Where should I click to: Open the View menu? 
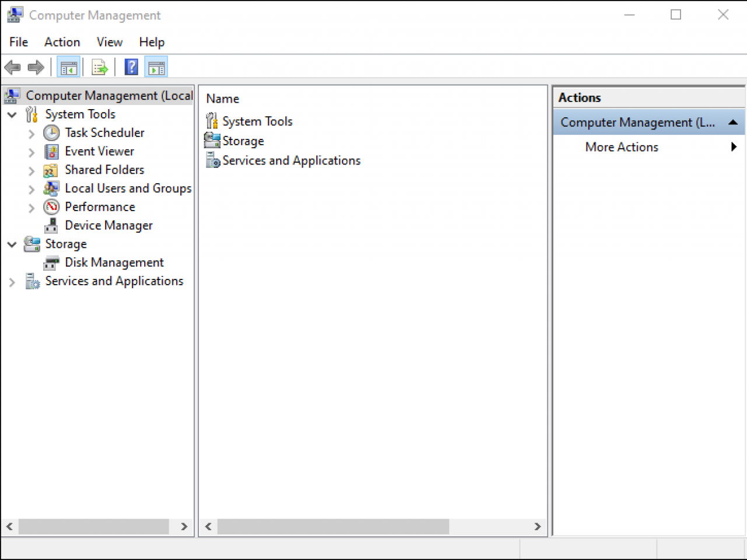tap(109, 41)
